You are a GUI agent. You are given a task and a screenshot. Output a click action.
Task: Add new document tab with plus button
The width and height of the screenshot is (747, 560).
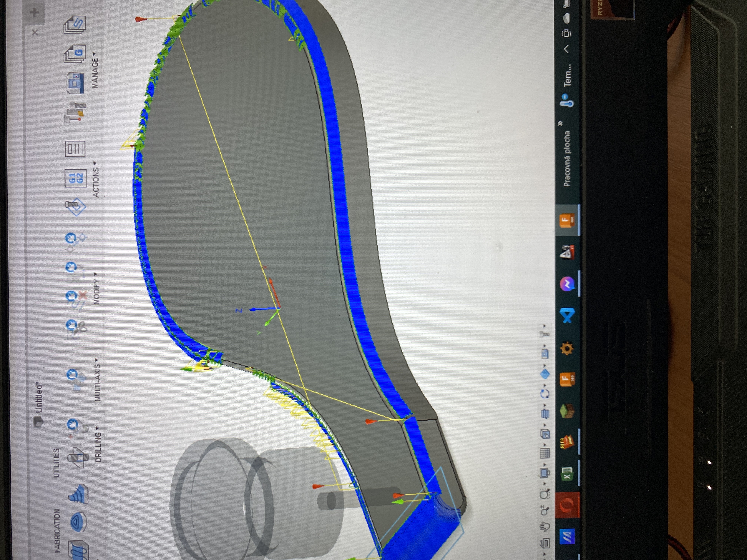click(x=35, y=13)
